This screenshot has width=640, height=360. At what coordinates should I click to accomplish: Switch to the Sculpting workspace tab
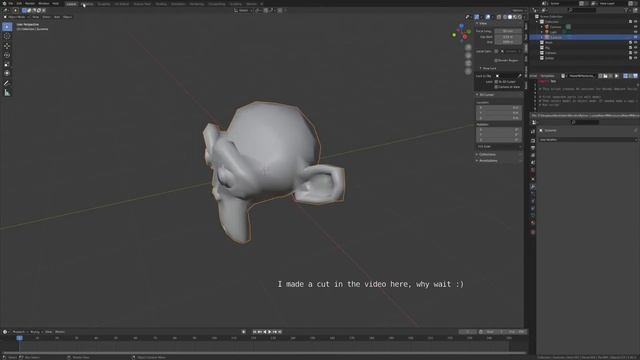[104, 4]
